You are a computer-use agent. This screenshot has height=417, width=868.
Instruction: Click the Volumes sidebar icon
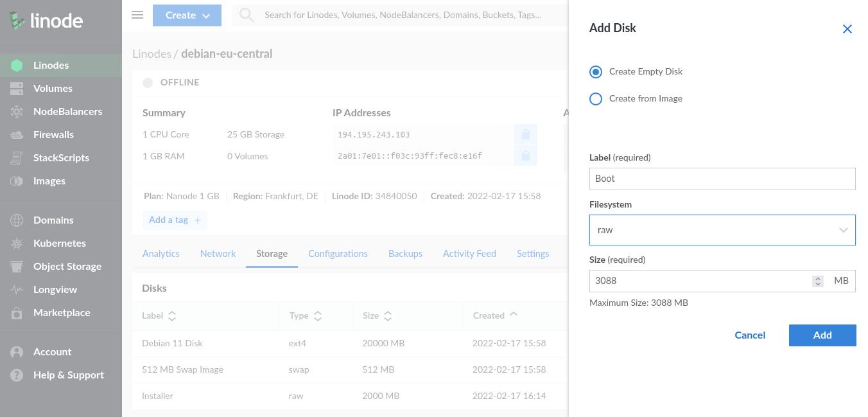(17, 89)
